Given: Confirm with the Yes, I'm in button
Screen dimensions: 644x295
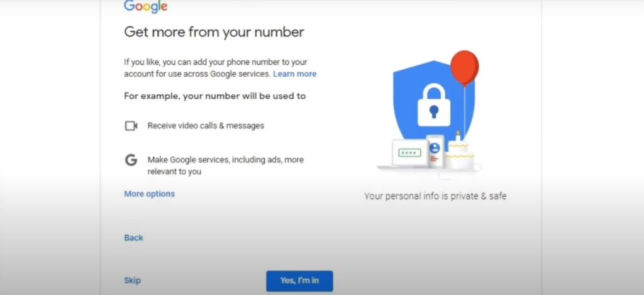Looking at the screenshot, I should point(299,281).
